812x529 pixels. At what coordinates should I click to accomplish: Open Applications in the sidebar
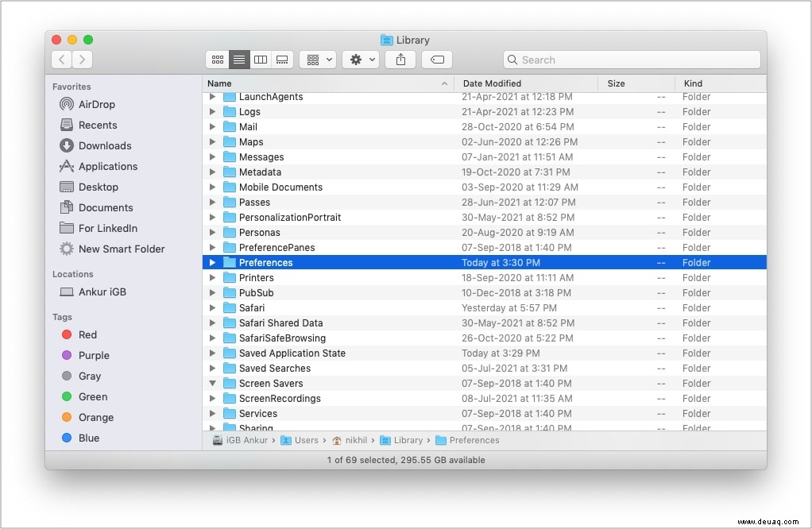coord(99,167)
